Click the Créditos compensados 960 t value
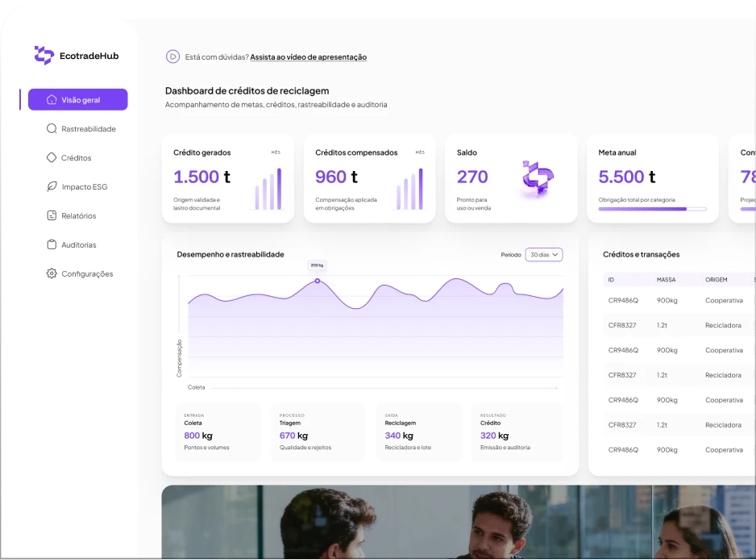 (x=336, y=177)
